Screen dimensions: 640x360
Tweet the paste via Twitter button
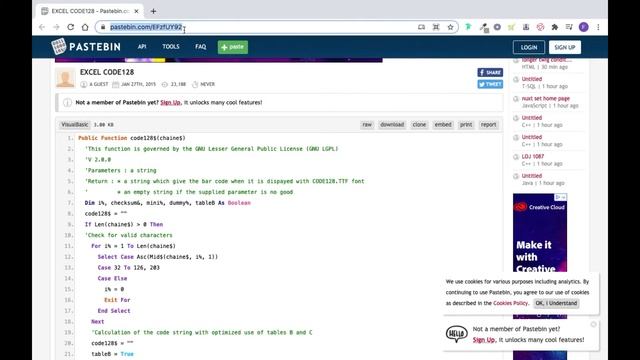pyautogui.click(x=490, y=84)
